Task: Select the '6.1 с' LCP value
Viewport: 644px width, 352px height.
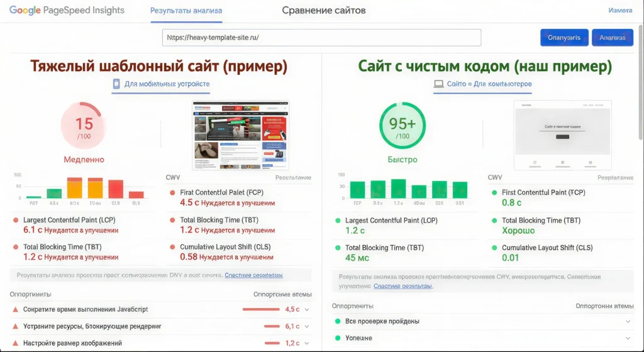Action: coord(33,230)
